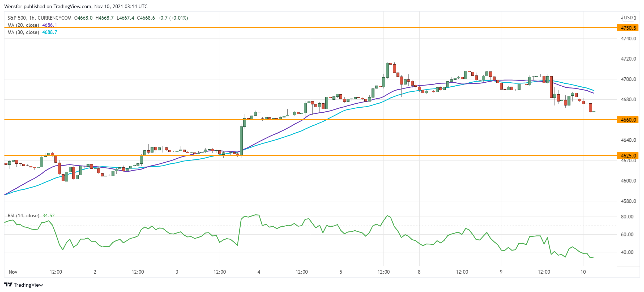Viewport: 644px width, 292px height.
Task: Click the 4720.0 price scale label
Action: tap(628, 59)
